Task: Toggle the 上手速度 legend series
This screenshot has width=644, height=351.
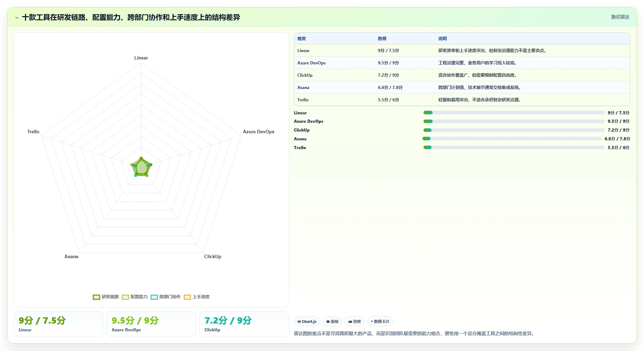Action: click(x=197, y=297)
